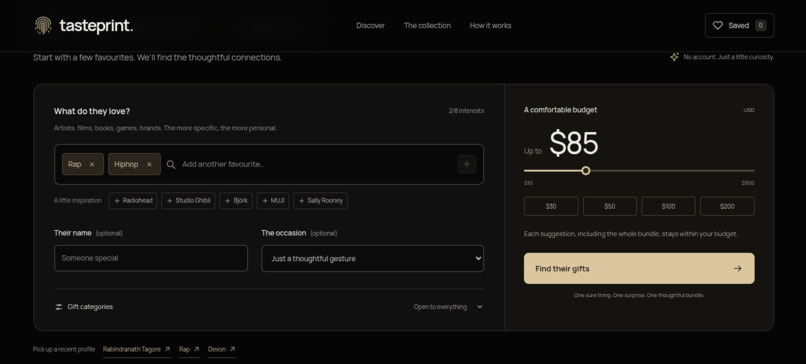
Task: Click the $10 minimum slider label
Action: [528, 183]
